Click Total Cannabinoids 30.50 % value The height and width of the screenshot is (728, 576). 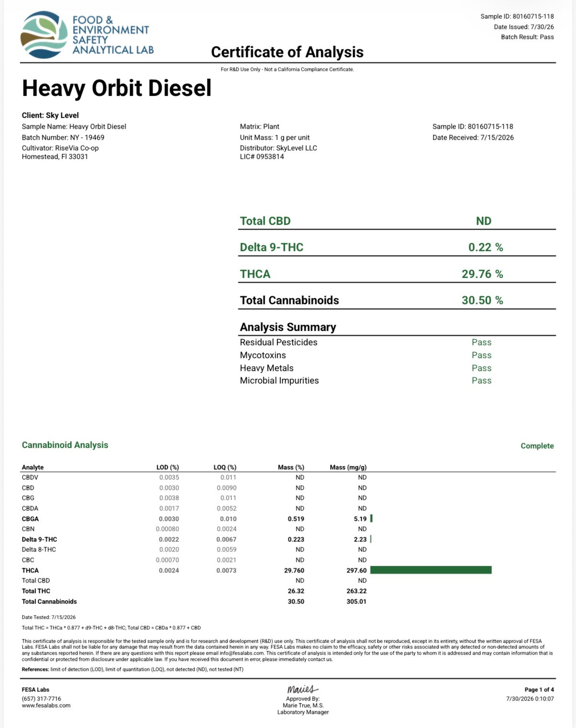482,300
